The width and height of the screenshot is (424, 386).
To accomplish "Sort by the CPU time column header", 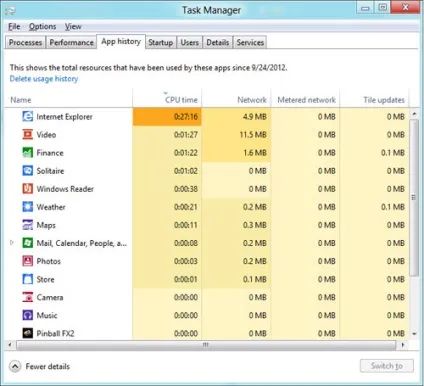I will (x=167, y=99).
